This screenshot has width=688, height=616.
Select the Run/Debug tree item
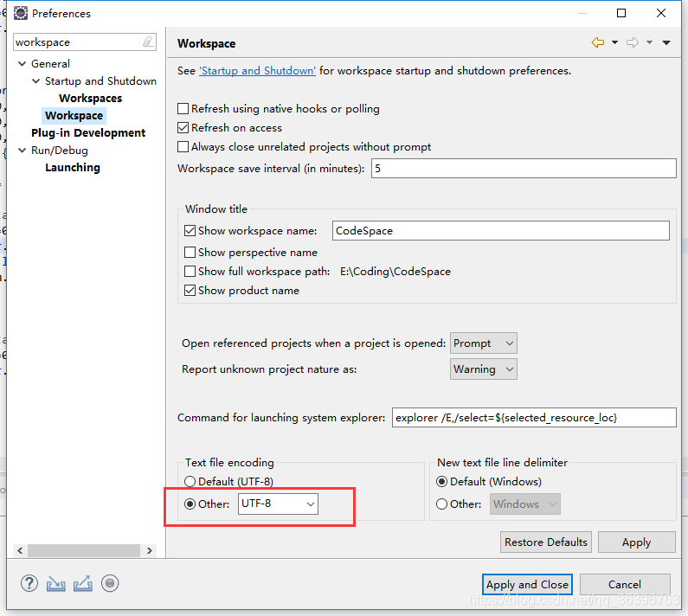(x=59, y=151)
